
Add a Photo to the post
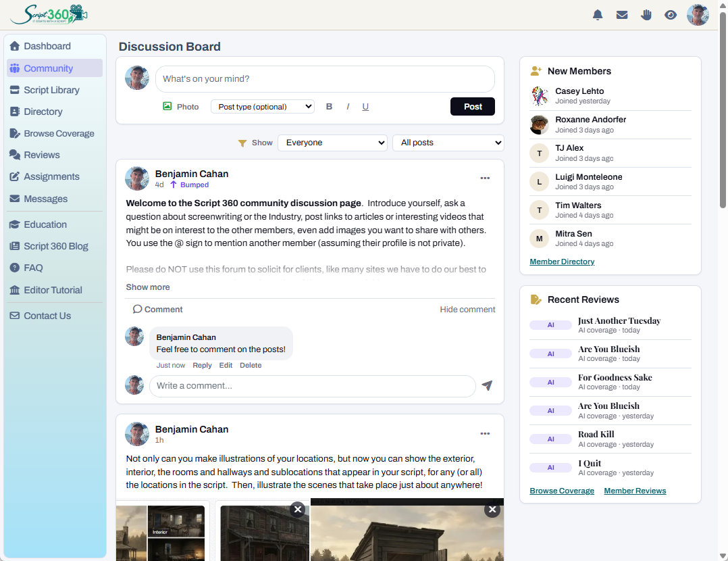pyautogui.click(x=180, y=107)
